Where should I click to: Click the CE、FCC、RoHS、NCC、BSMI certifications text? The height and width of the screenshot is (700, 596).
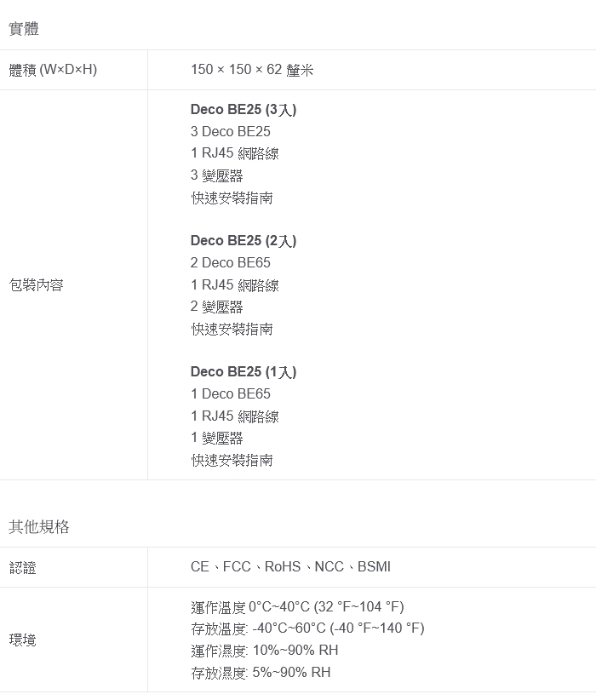click(x=290, y=567)
